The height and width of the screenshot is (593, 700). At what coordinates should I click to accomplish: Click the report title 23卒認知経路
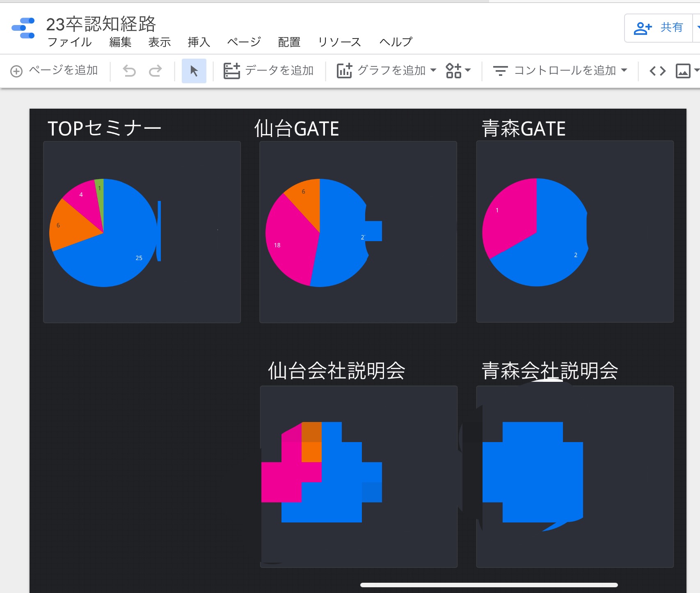pyautogui.click(x=101, y=24)
